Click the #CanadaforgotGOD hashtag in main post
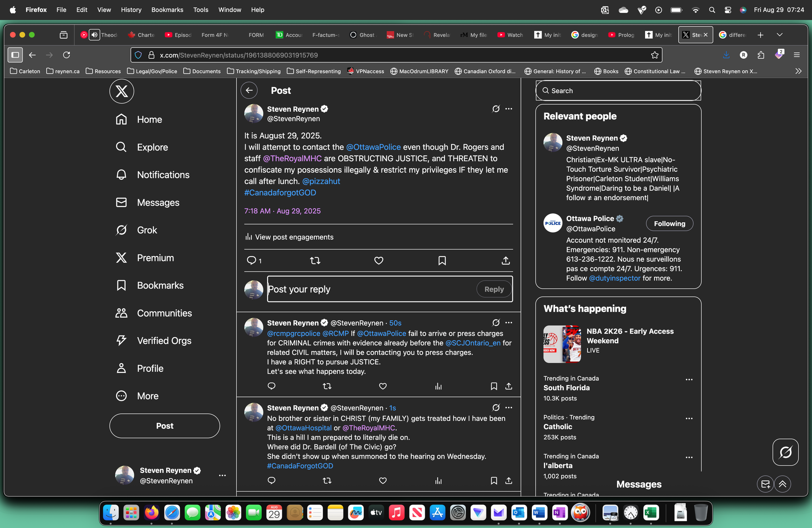812x528 pixels. tap(280, 192)
